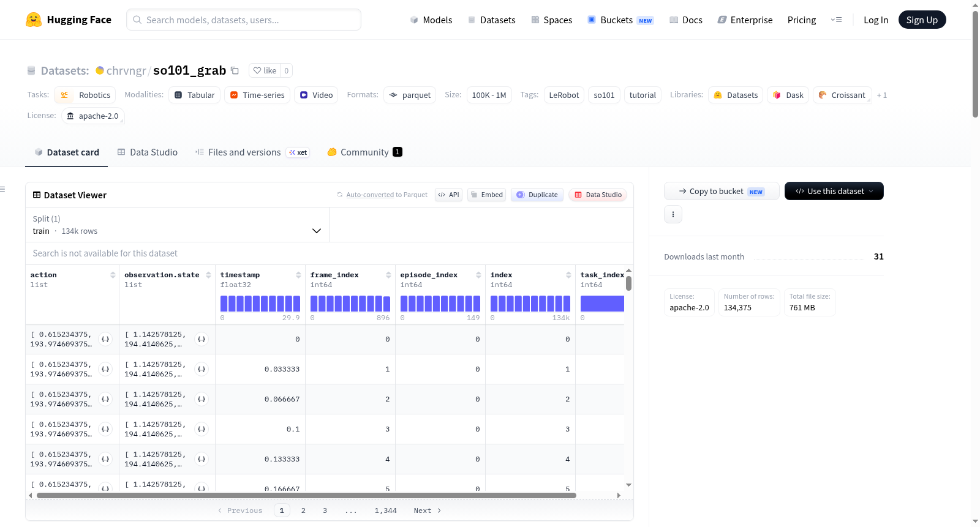Screen dimensions: 980x527
Task: Focus the search models, datasets, users field
Action: click(x=244, y=20)
